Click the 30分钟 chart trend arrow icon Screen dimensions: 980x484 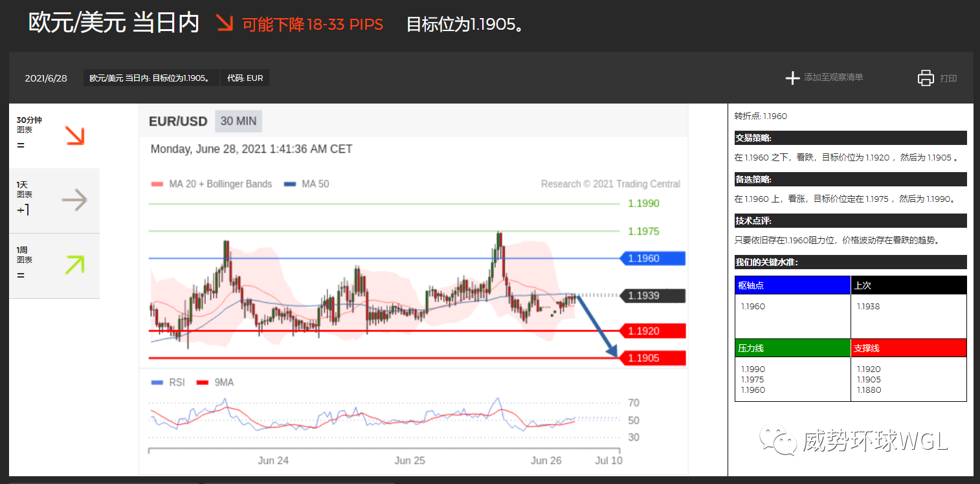(x=76, y=136)
